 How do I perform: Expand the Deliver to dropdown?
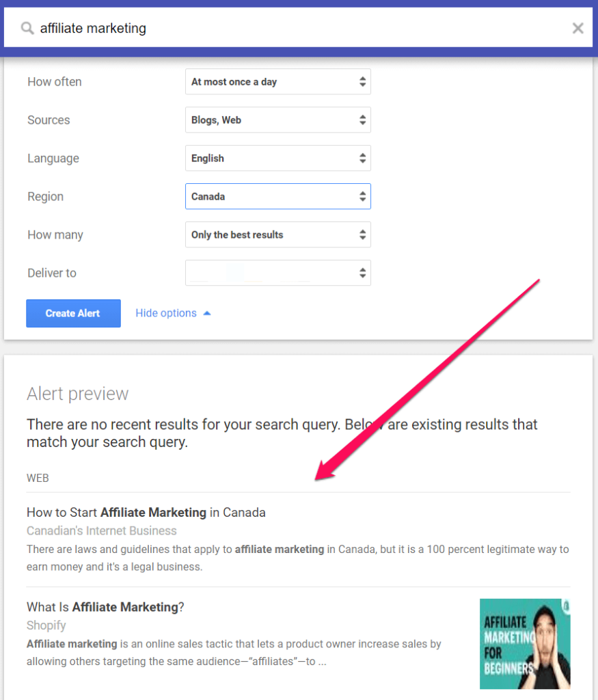(x=277, y=273)
